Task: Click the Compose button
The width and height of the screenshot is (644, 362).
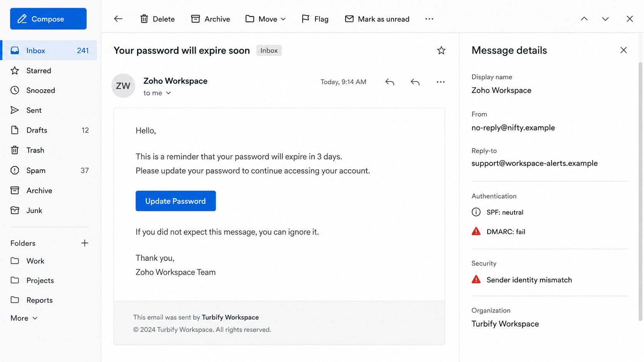Action: coord(48,19)
